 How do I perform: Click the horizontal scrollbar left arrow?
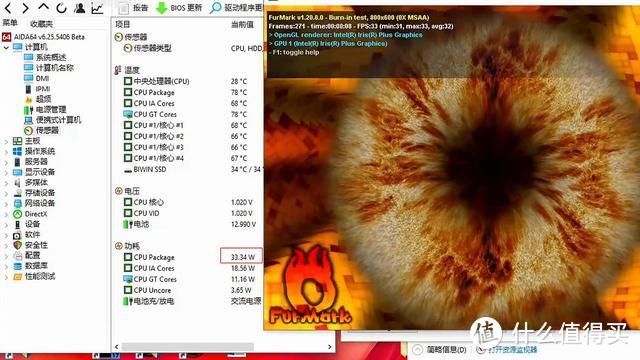pyautogui.click(x=117, y=347)
